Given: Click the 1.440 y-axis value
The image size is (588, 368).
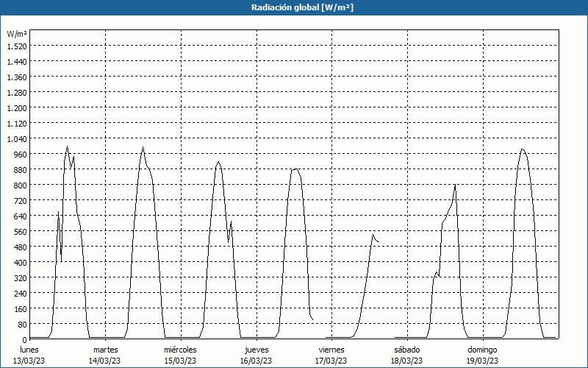Looking at the screenshot, I should click(x=17, y=62).
